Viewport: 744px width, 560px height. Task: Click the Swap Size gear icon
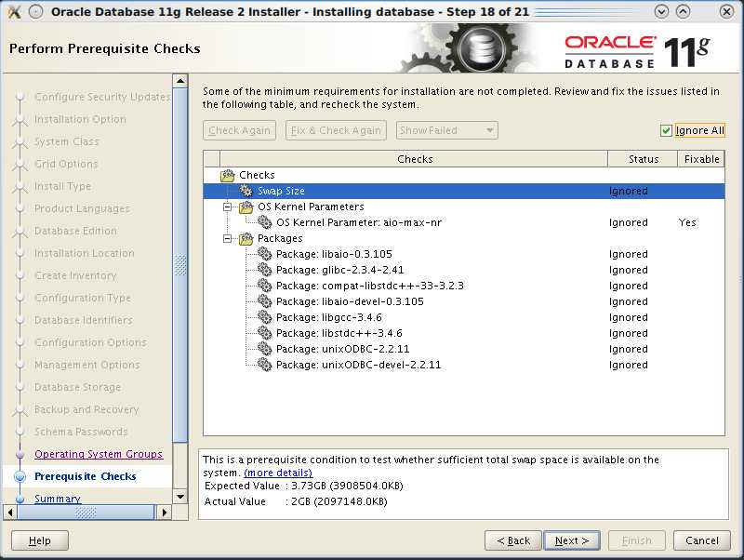coord(246,191)
